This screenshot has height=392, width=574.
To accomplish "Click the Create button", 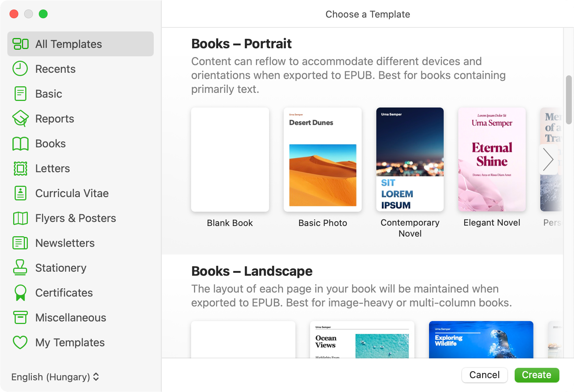I will (x=537, y=375).
